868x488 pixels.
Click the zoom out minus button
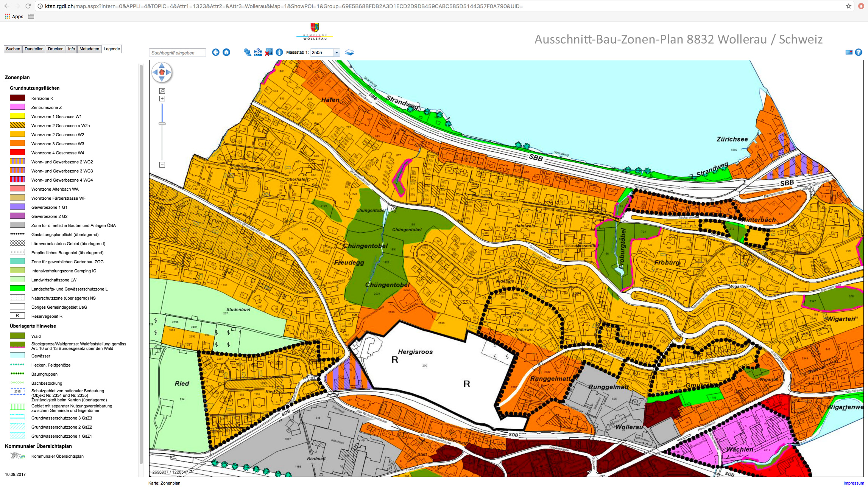(162, 165)
